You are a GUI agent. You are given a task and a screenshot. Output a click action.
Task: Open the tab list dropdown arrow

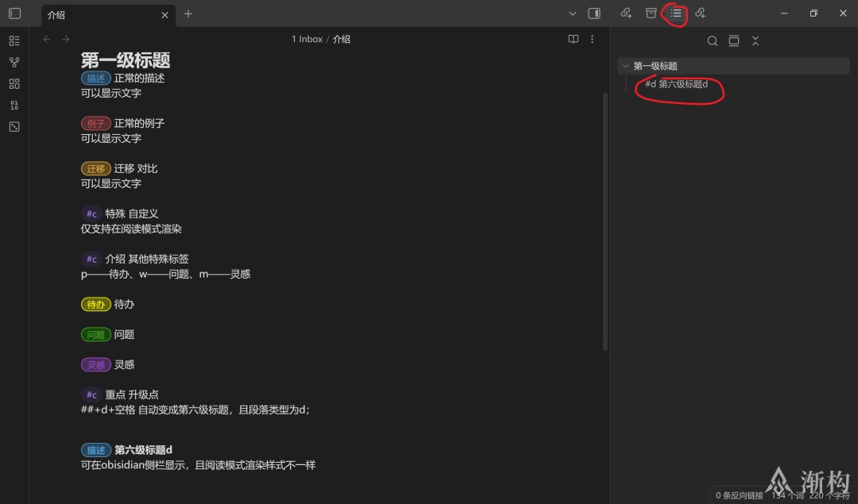pyautogui.click(x=573, y=13)
